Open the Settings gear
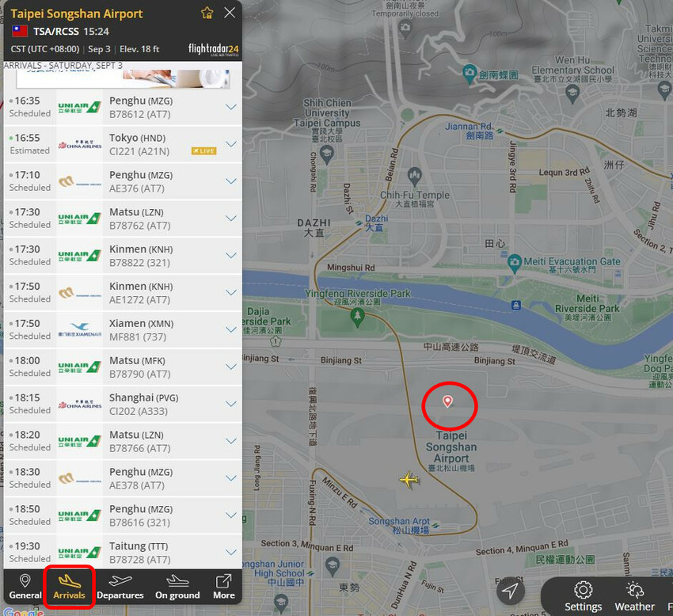 click(584, 591)
